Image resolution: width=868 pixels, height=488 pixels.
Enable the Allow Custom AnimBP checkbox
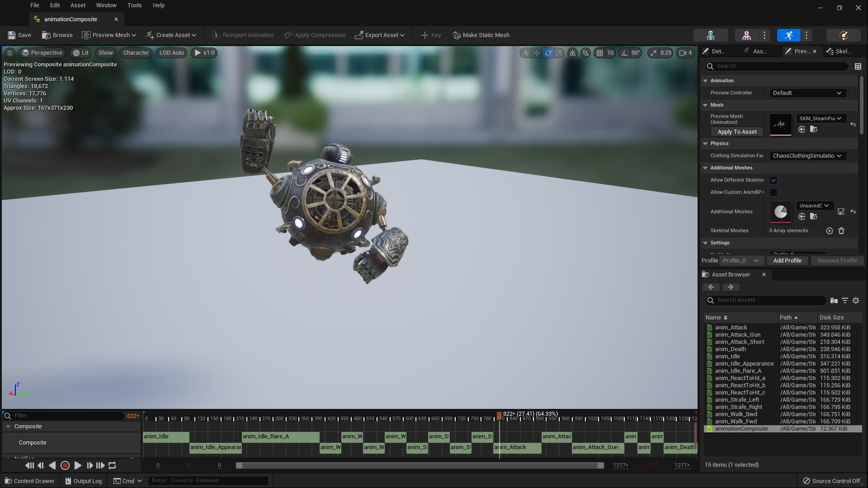pos(774,192)
